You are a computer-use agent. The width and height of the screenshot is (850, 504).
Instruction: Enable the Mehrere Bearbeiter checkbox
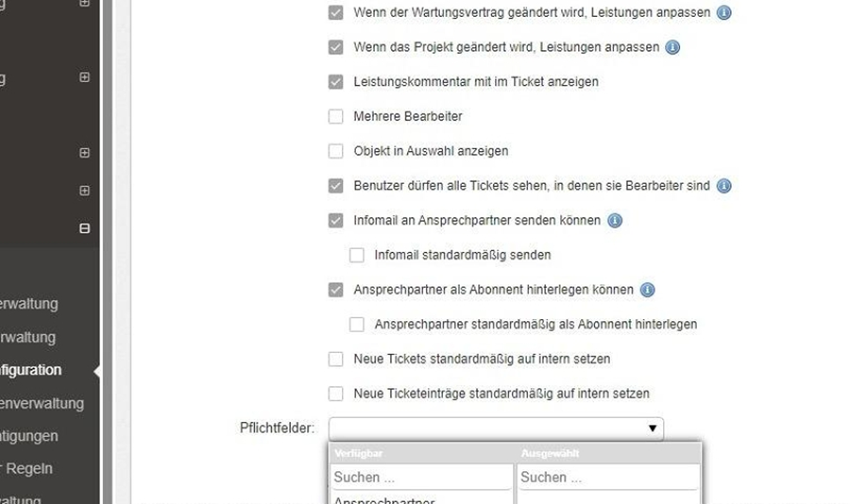click(x=335, y=117)
